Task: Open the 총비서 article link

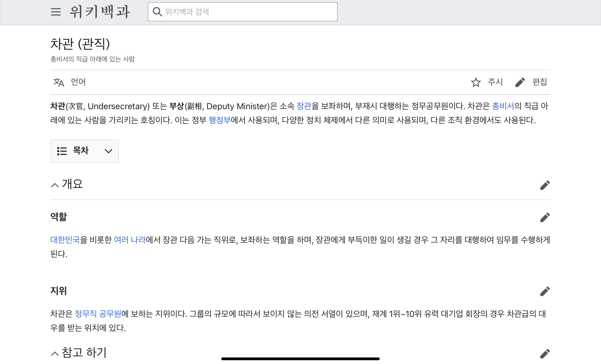Action: coord(503,106)
